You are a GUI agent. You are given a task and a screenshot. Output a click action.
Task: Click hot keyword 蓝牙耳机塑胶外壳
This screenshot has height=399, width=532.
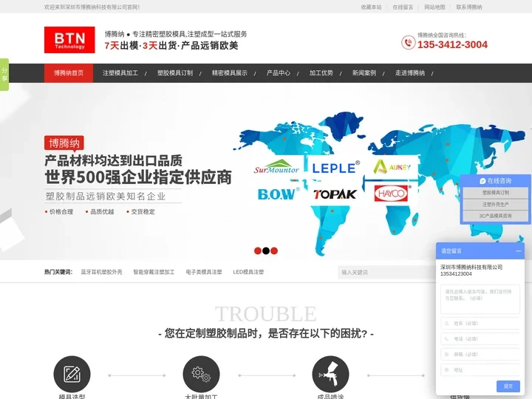click(101, 272)
